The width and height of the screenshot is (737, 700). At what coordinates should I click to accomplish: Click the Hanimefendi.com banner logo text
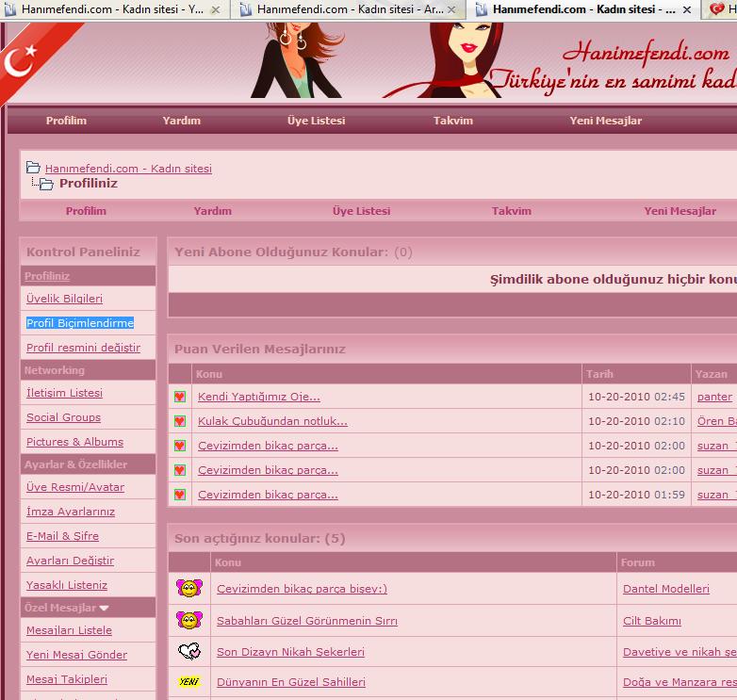tap(646, 54)
